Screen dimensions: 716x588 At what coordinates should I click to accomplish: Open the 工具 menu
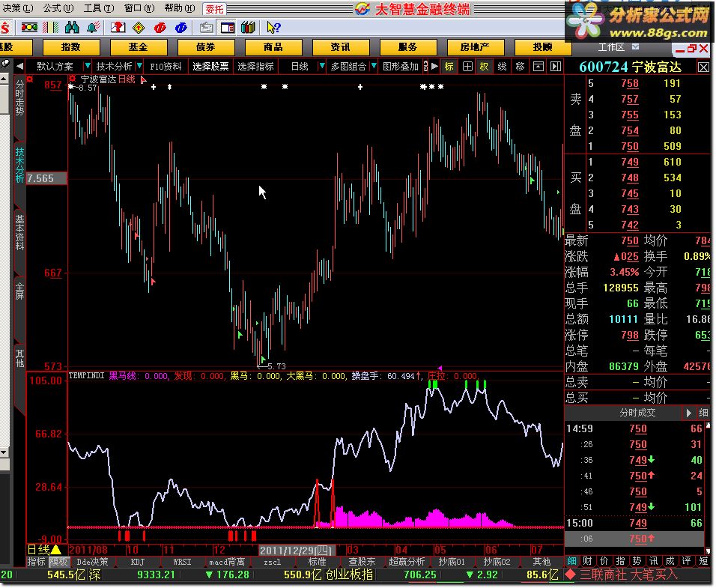pyautogui.click(x=99, y=8)
